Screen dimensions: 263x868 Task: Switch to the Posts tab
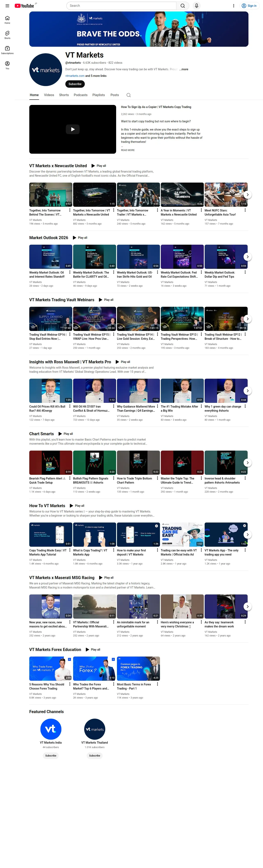click(x=115, y=95)
